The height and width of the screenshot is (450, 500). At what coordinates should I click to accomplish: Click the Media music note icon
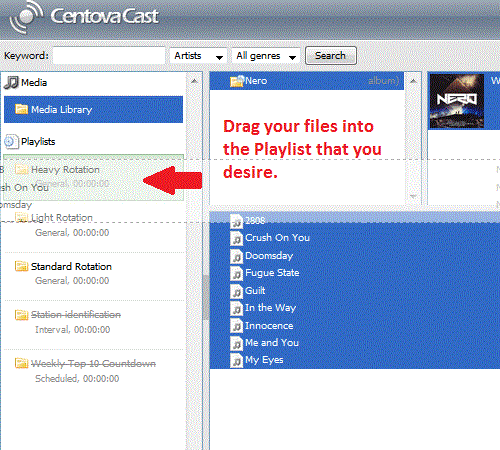(12, 82)
